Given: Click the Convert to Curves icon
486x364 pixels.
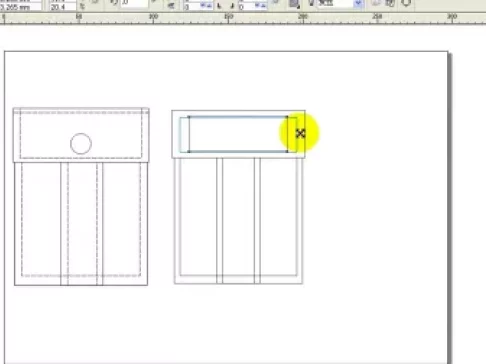Looking at the screenshot, I should pyautogui.click(x=406, y=3).
